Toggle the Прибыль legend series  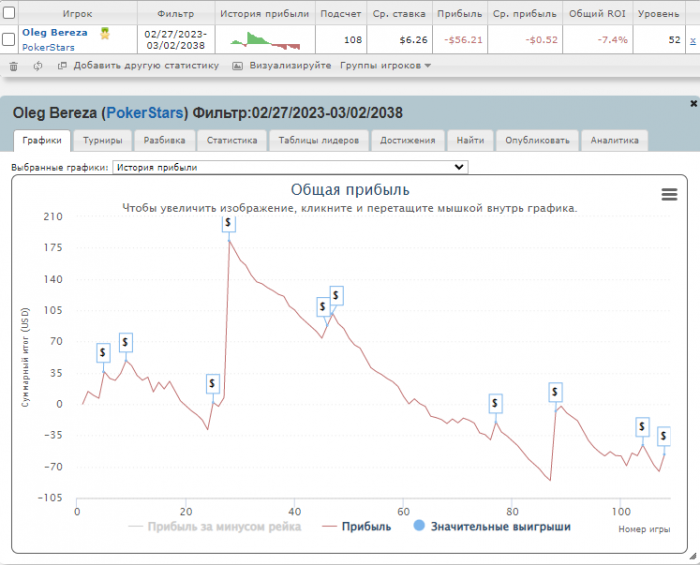(357, 527)
